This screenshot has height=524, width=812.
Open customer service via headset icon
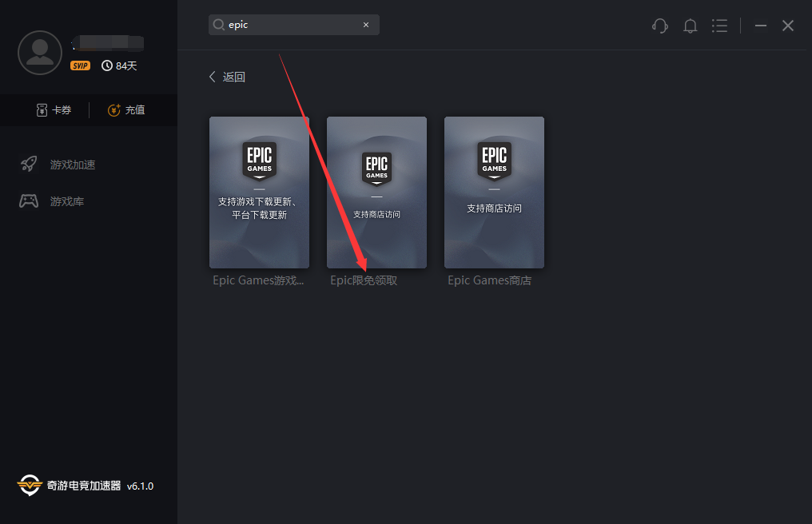click(660, 26)
